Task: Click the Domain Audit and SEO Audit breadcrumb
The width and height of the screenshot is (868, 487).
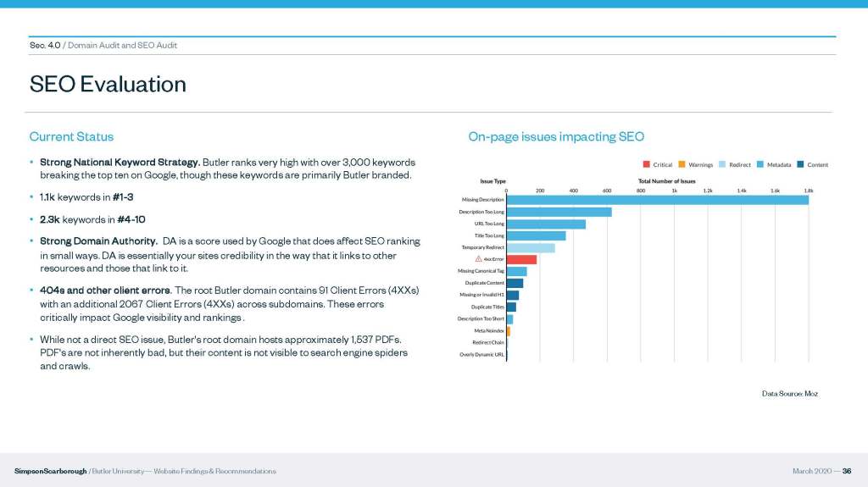Action: pos(122,45)
